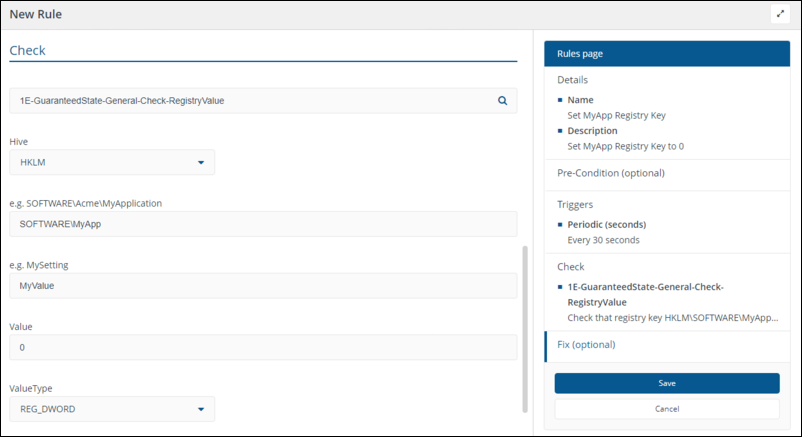Image resolution: width=802 pixels, height=437 pixels.
Task: Click the expand dialog icon at top right
Action: (x=780, y=14)
